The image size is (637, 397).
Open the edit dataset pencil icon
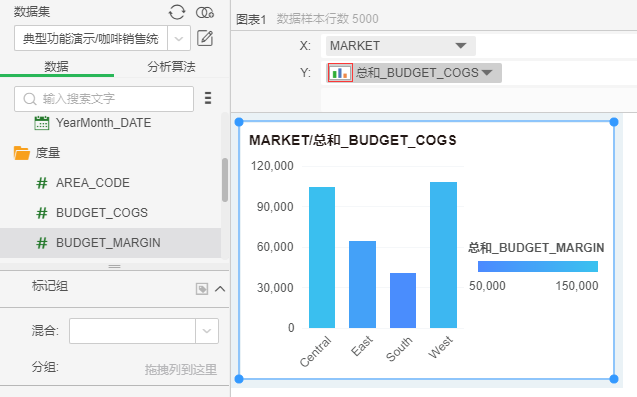click(205, 38)
